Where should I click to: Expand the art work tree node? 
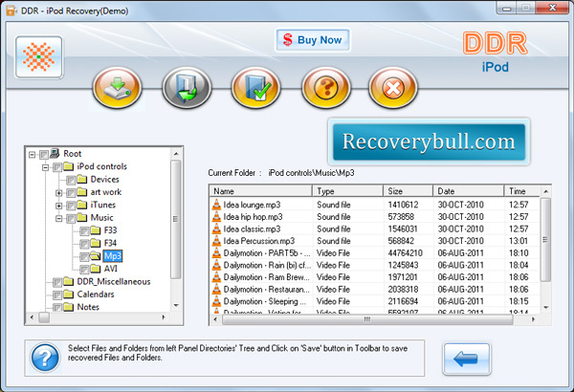59,193
